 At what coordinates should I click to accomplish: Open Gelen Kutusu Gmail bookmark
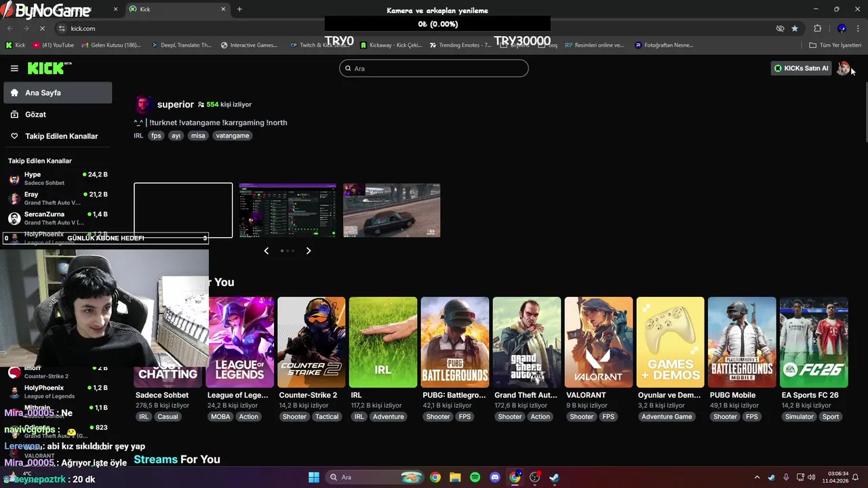(111, 45)
